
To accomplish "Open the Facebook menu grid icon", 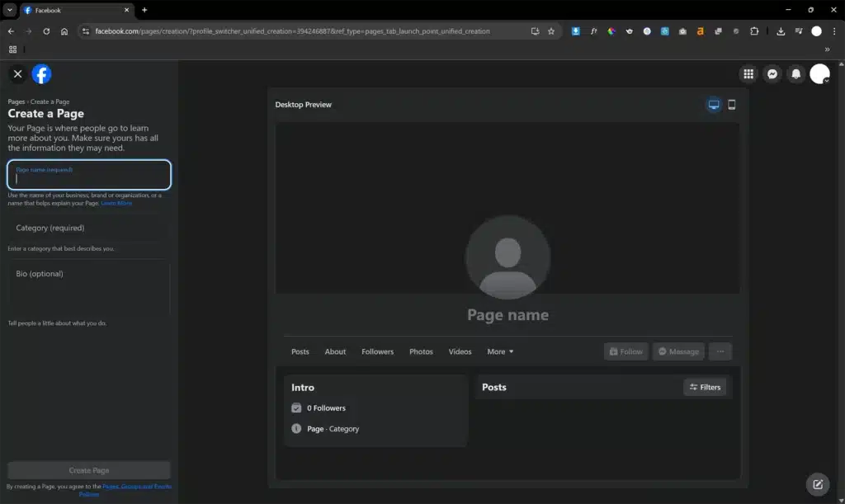I will click(748, 73).
